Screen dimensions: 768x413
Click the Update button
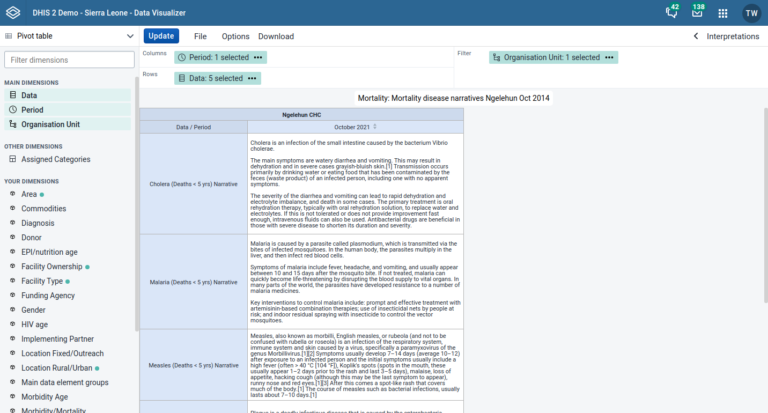[x=161, y=36]
